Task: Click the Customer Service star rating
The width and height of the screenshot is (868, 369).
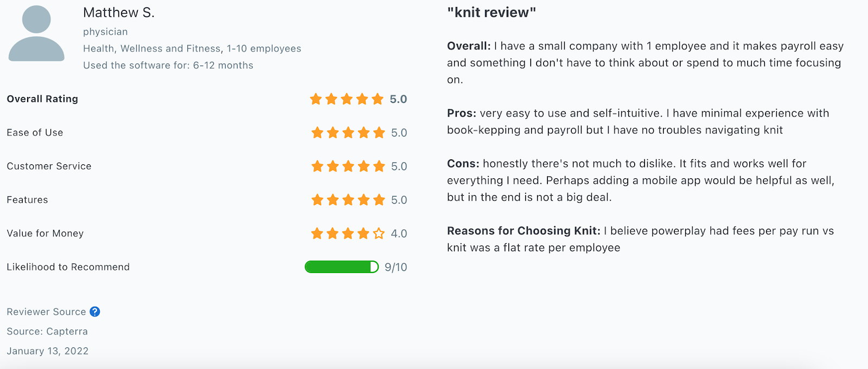Action: pos(348,166)
